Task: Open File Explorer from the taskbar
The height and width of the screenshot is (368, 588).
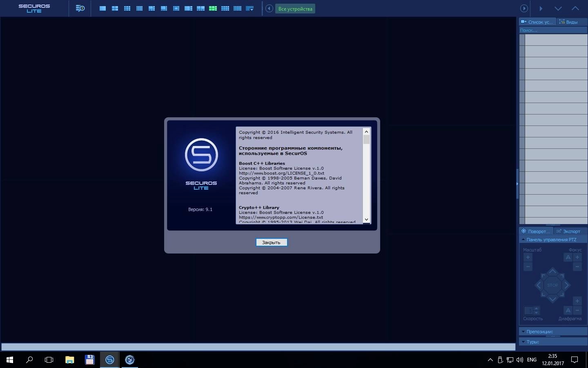Action: (x=69, y=360)
